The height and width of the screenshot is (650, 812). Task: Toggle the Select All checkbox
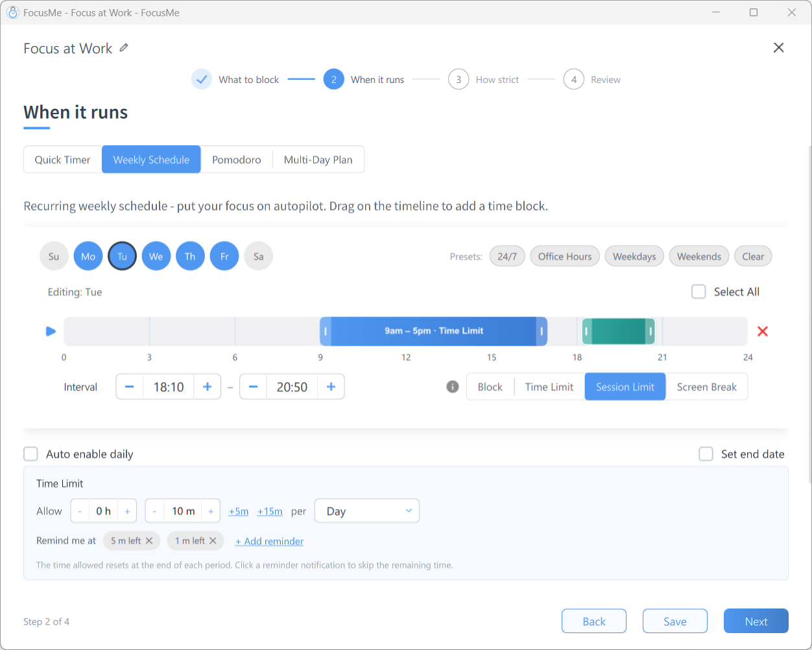click(x=699, y=292)
